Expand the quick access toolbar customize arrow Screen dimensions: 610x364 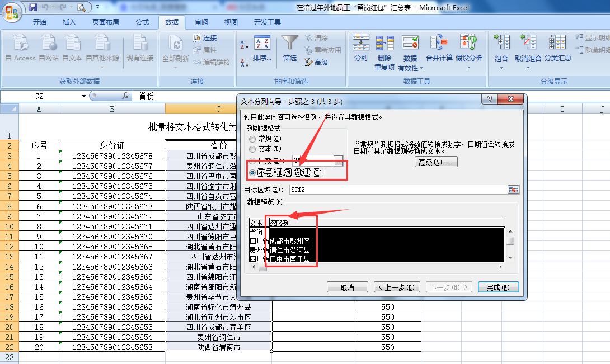97,7
